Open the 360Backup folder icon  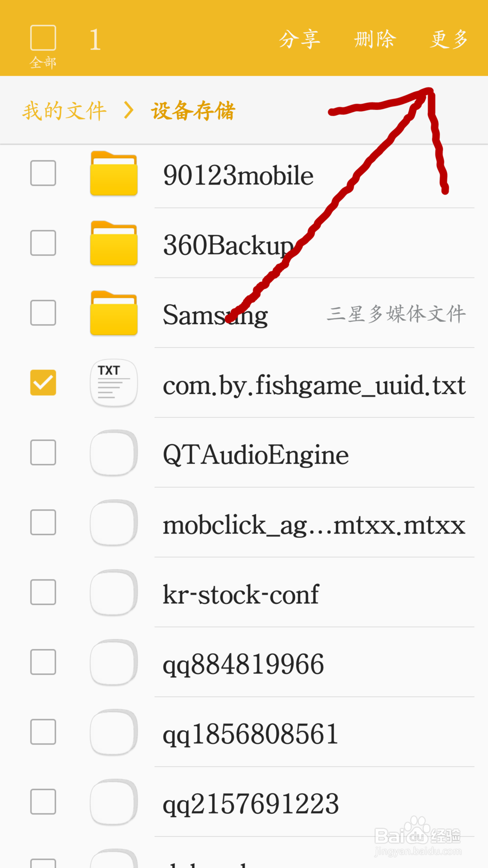(x=114, y=243)
